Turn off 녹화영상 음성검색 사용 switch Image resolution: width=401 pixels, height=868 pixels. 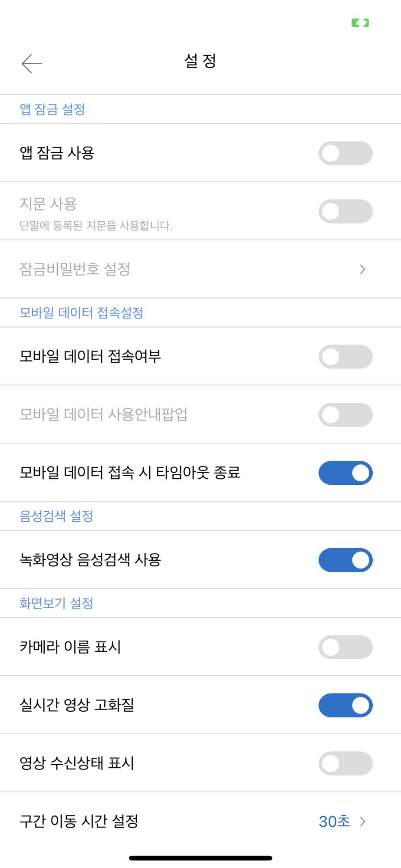[345, 560]
